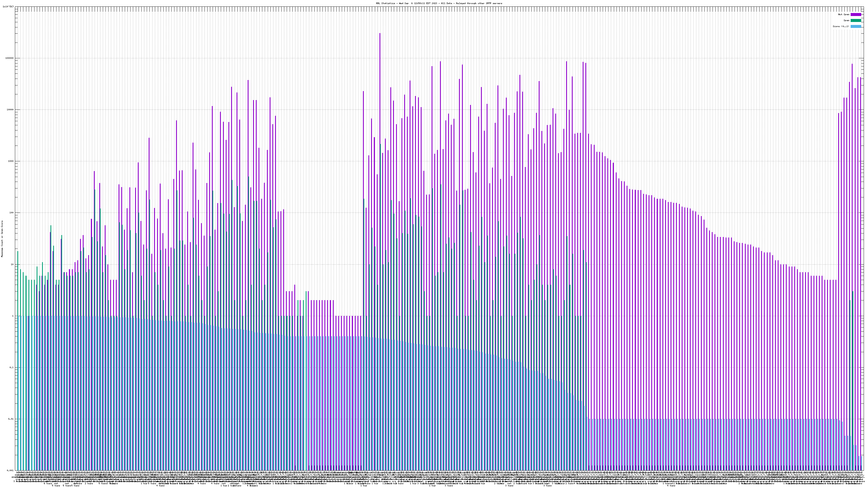Click the top of the leftmost green bar
Viewport: 868px width, 488px height.
coord(18,251)
